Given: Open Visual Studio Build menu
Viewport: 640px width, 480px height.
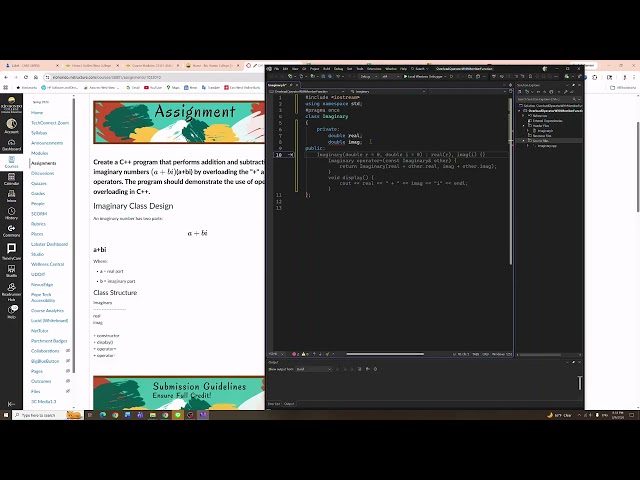Looking at the screenshot, I should tap(327, 69).
